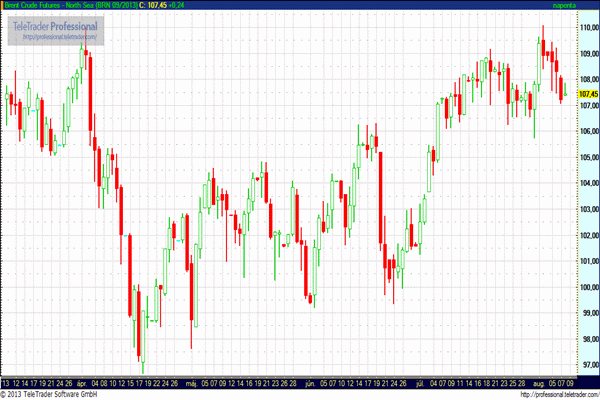Open the URL beneath the TeleTrader logo
The height and width of the screenshot is (400, 600).
[x=54, y=37]
